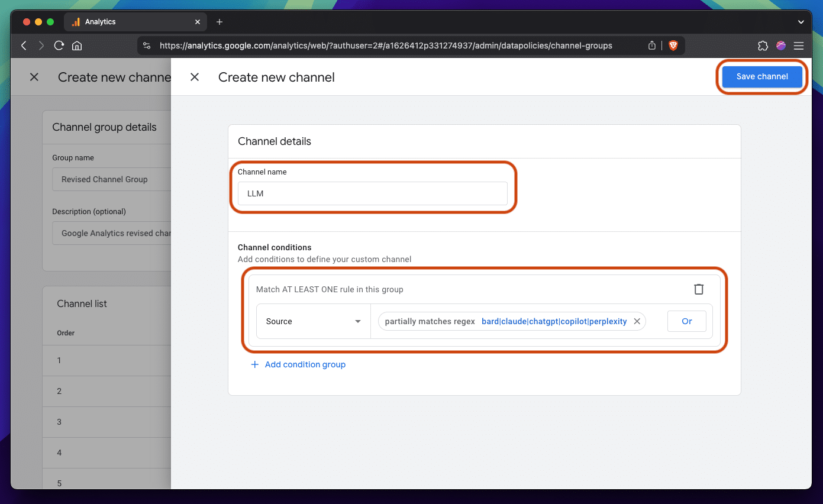
Task: Open a new browser tab
Action: click(220, 22)
